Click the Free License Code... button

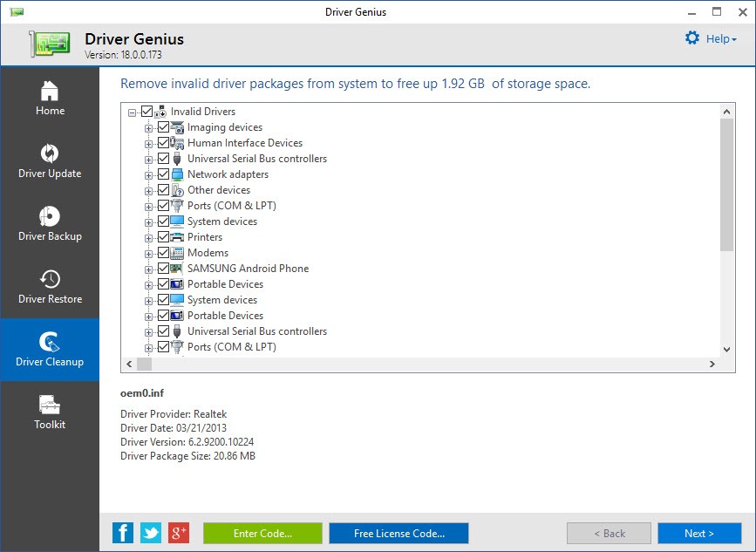click(x=398, y=533)
